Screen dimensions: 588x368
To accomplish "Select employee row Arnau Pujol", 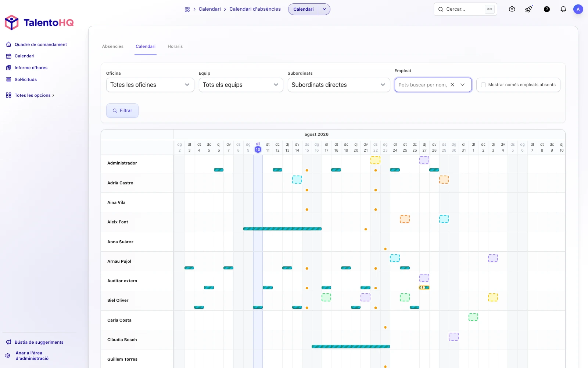I will coord(119,261).
